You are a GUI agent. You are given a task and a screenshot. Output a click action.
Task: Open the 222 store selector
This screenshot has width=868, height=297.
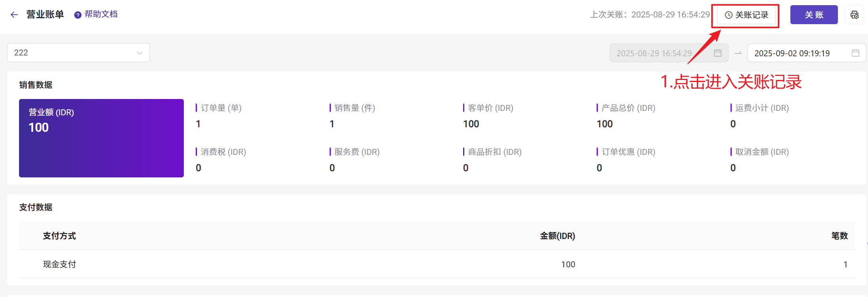pos(78,53)
